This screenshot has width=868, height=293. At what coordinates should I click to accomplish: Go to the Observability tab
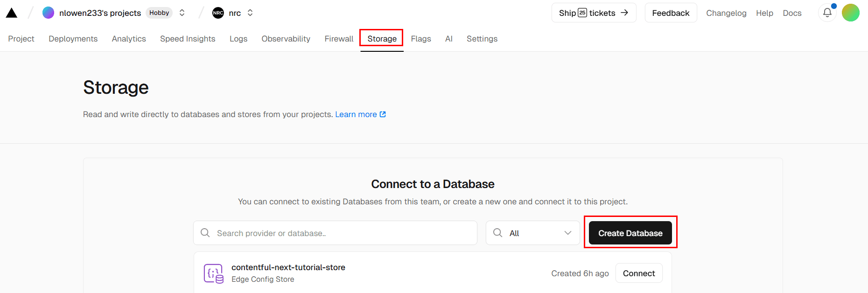click(x=286, y=39)
